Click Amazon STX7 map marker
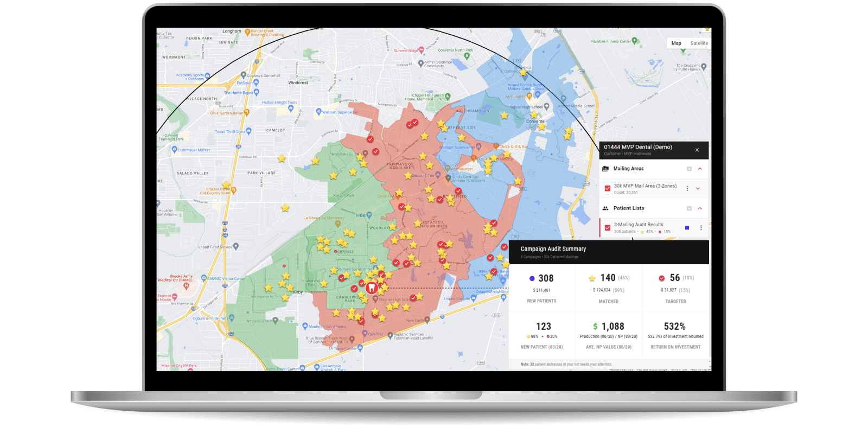This screenshot has width=868, height=434. coord(276,321)
